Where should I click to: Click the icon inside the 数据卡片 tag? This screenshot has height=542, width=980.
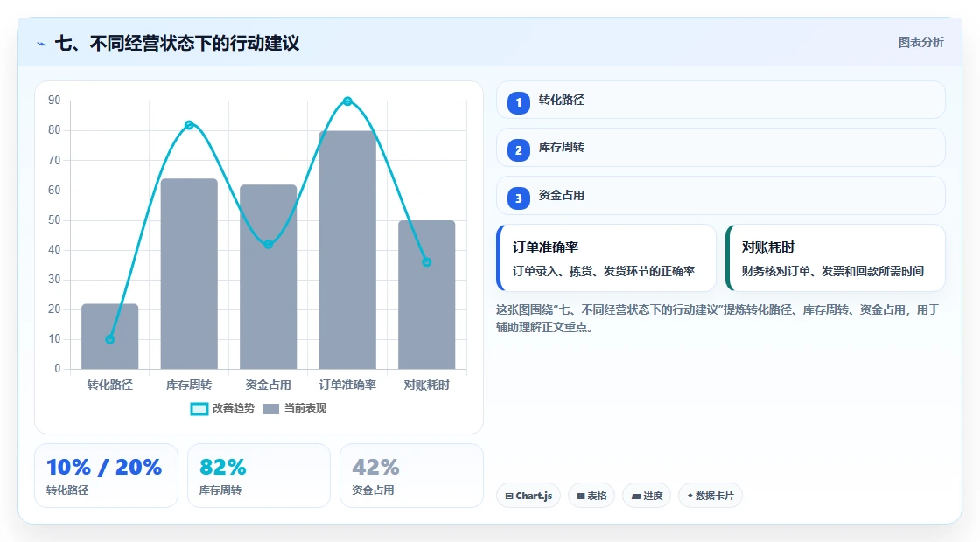(690, 495)
